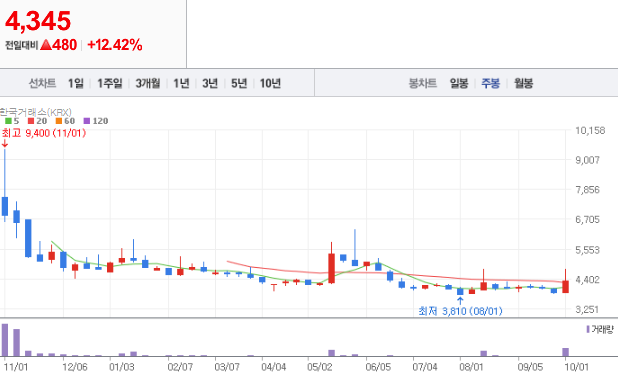The image size is (618, 380).
Task: Click the red 20 moving average legend
Action: [37, 121]
